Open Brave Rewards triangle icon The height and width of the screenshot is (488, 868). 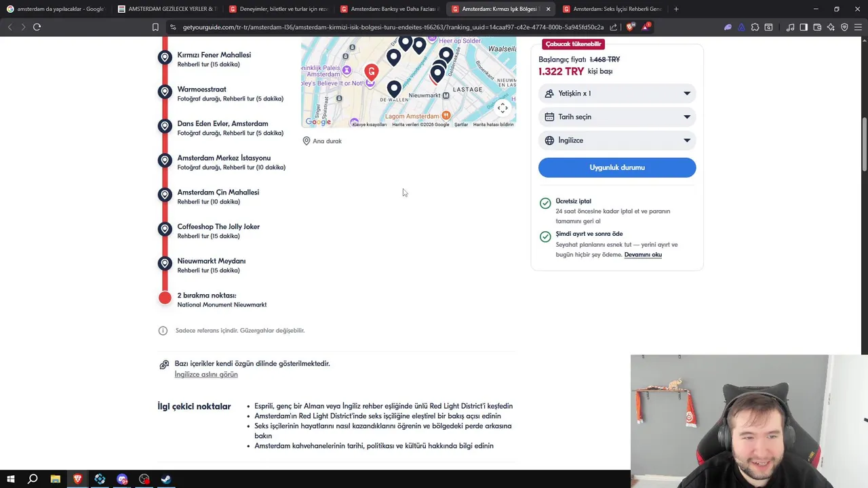coord(646,27)
